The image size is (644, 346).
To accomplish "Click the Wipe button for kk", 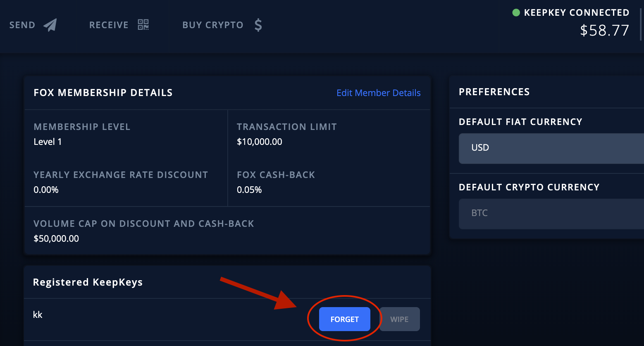I will [399, 319].
